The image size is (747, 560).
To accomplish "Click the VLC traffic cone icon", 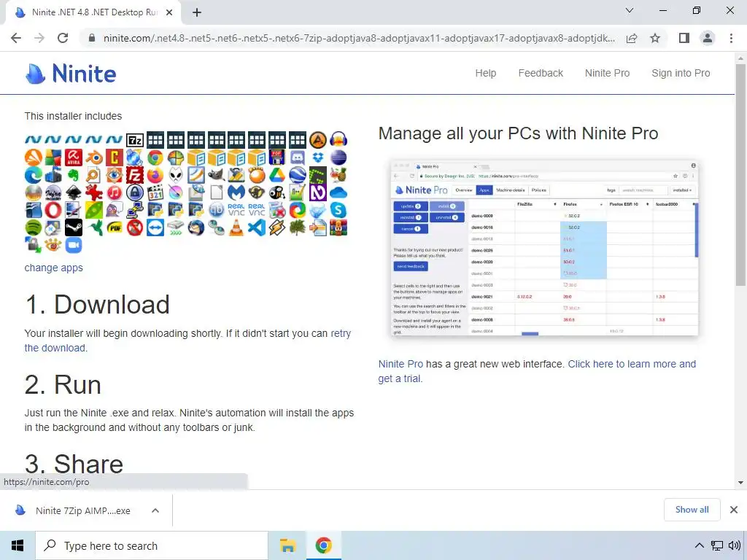I will tap(236, 227).
